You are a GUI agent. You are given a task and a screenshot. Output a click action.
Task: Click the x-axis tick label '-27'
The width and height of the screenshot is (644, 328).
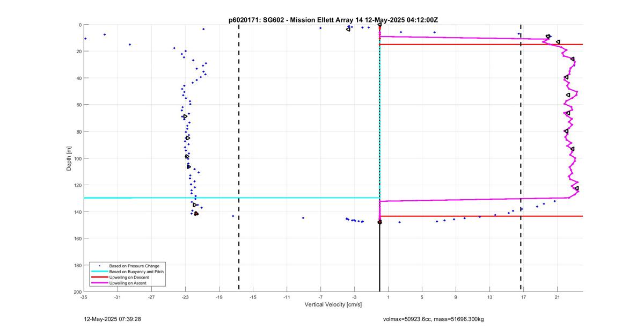tap(151, 297)
